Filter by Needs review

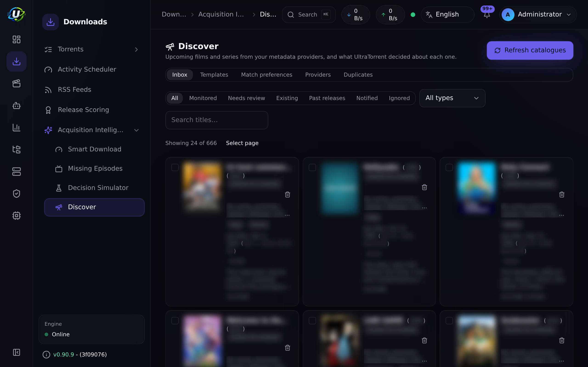246,98
